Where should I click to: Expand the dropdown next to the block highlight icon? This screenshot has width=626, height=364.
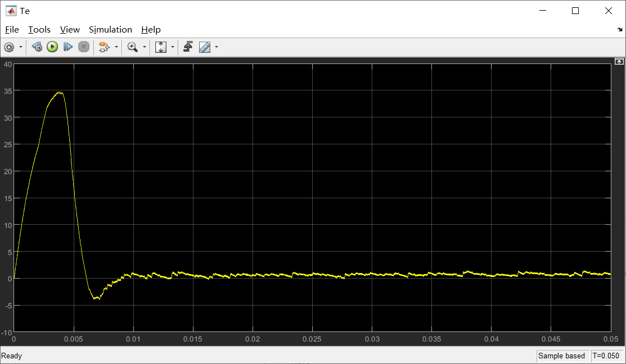tap(116, 47)
